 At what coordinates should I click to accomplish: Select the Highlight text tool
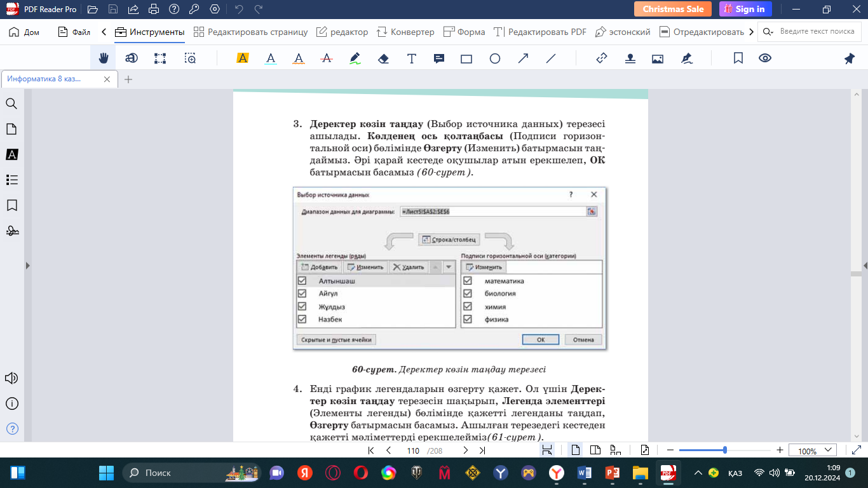point(242,58)
